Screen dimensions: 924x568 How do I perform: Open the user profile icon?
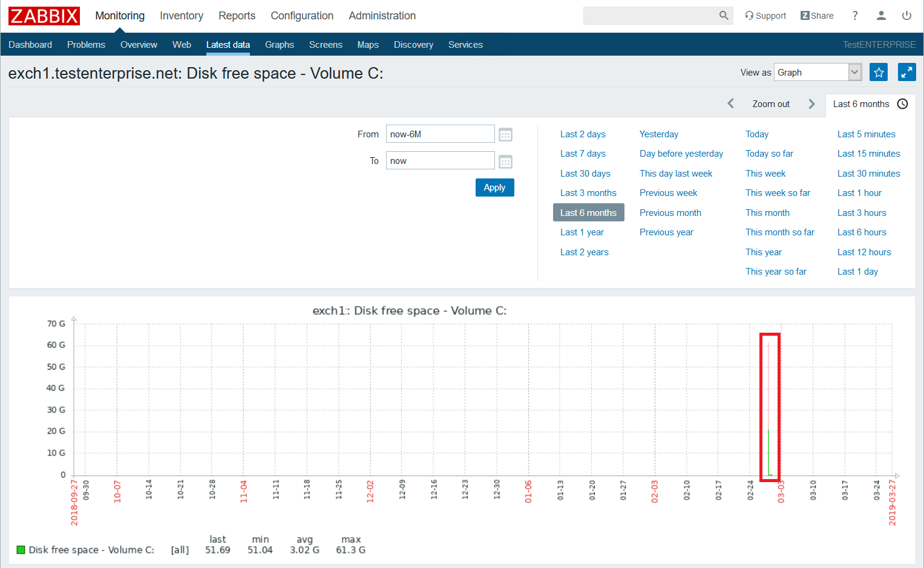(x=881, y=16)
